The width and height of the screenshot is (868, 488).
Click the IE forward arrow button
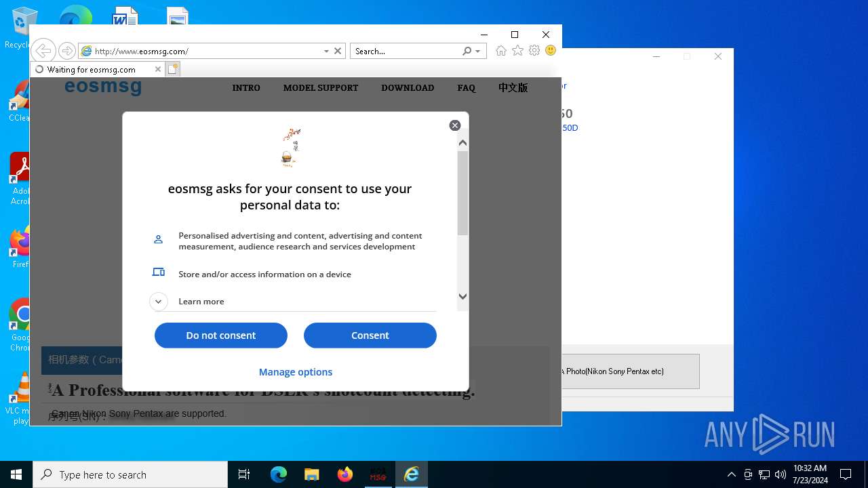point(66,51)
